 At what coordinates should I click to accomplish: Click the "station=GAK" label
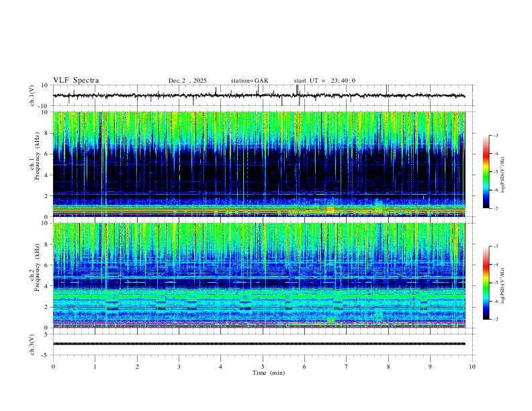(249, 81)
